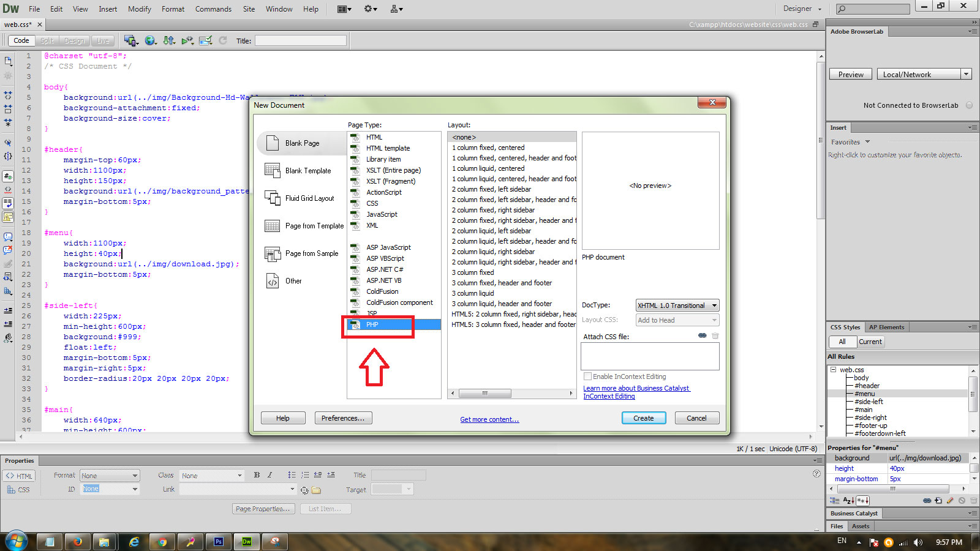Open the Files panel options menu
The width and height of the screenshot is (980, 551).
coord(972,526)
